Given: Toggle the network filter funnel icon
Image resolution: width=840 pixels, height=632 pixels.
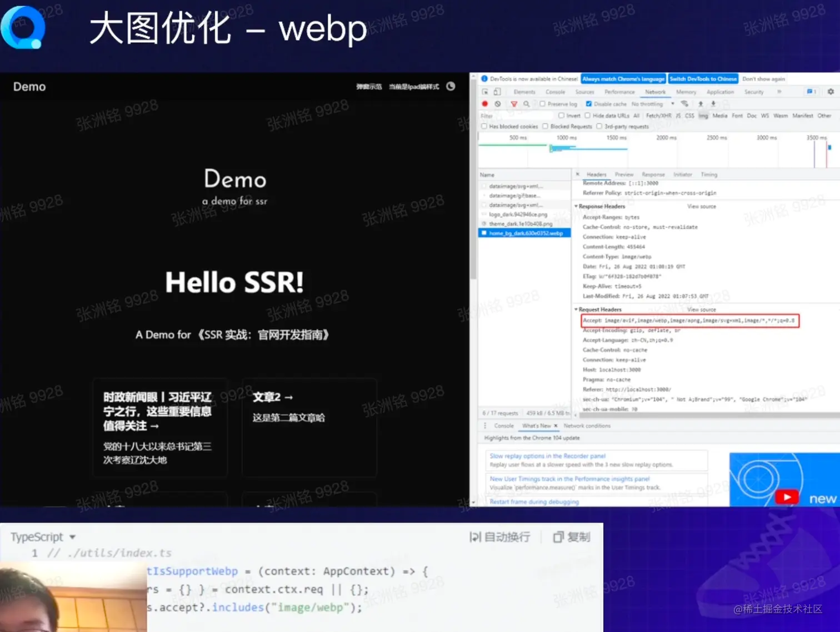Looking at the screenshot, I should click(x=514, y=104).
